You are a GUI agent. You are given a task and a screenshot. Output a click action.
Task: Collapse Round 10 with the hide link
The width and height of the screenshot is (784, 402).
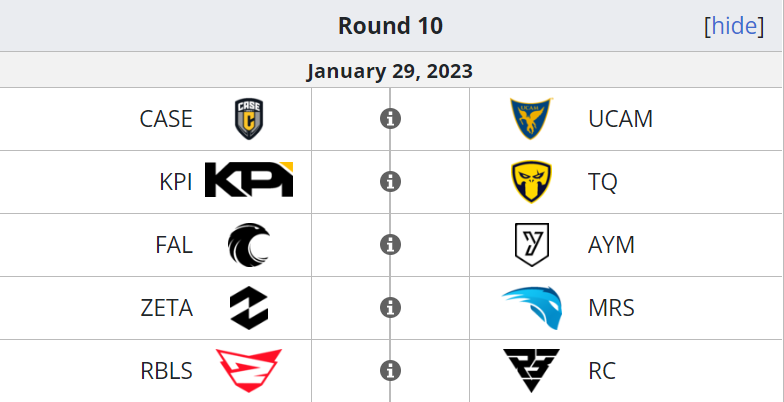coord(734,26)
